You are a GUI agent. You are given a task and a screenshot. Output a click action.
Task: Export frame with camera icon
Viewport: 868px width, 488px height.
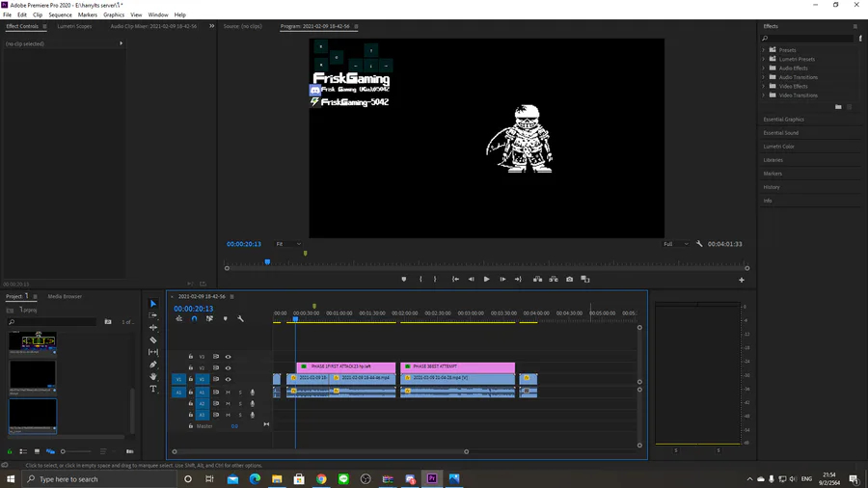[x=570, y=280]
